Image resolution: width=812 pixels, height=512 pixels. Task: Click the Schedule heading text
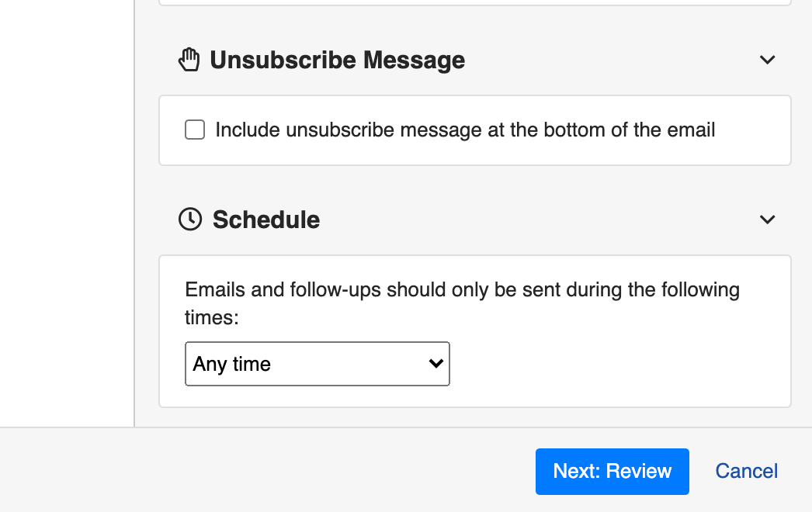coord(266,220)
